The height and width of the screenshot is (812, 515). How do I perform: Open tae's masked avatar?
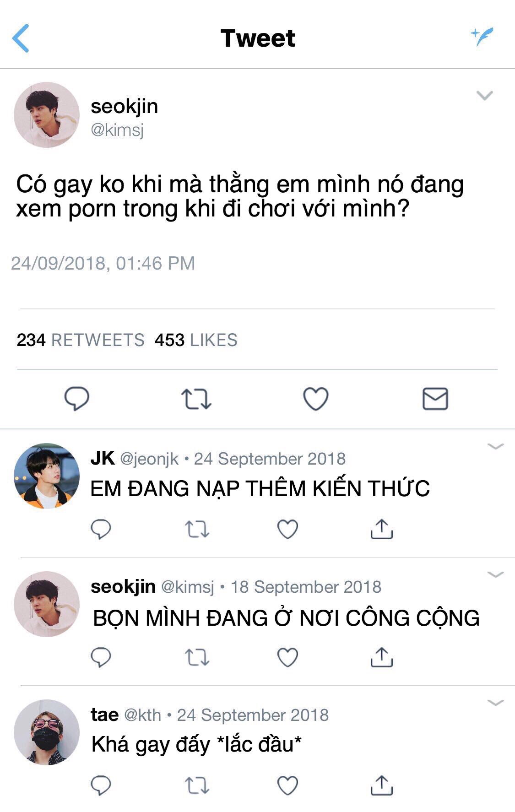click(x=47, y=732)
